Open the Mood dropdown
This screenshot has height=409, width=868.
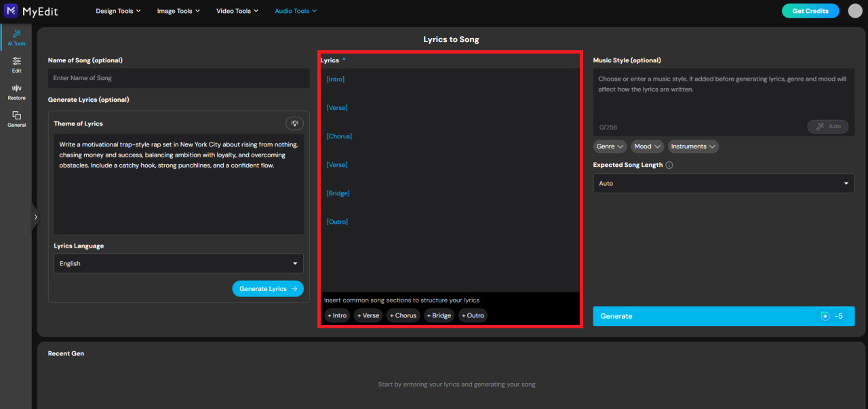click(x=646, y=146)
